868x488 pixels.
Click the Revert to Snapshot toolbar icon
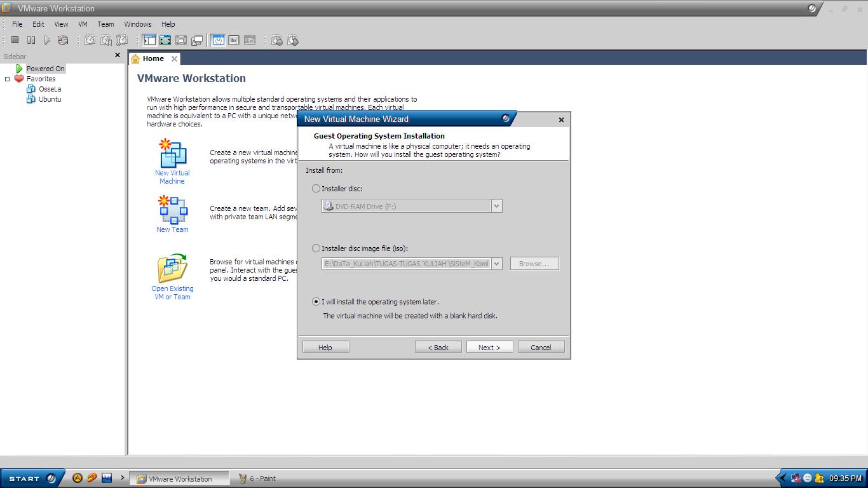106,40
